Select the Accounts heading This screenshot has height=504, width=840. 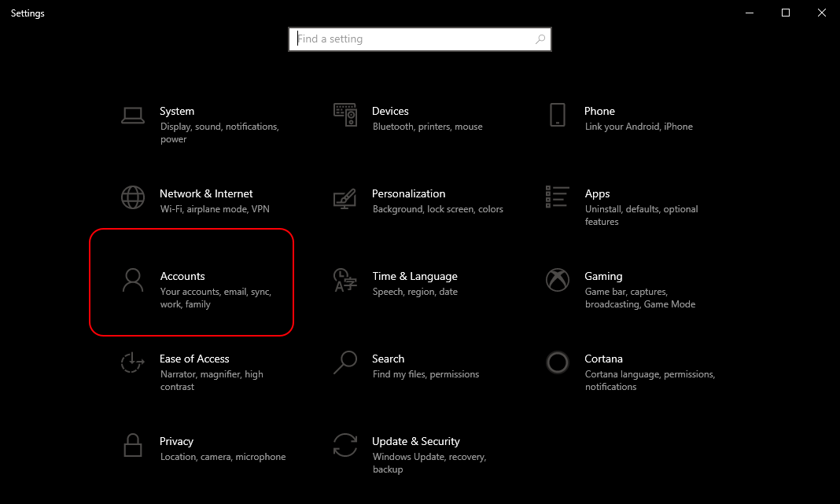182,276
